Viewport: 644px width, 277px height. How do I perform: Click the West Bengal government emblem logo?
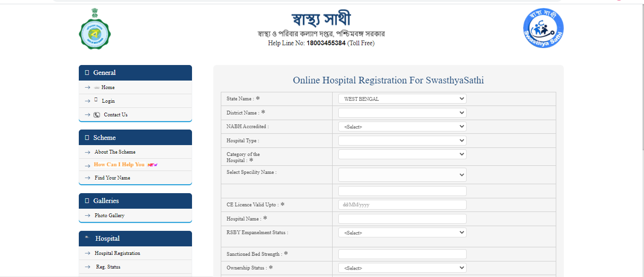[95, 29]
